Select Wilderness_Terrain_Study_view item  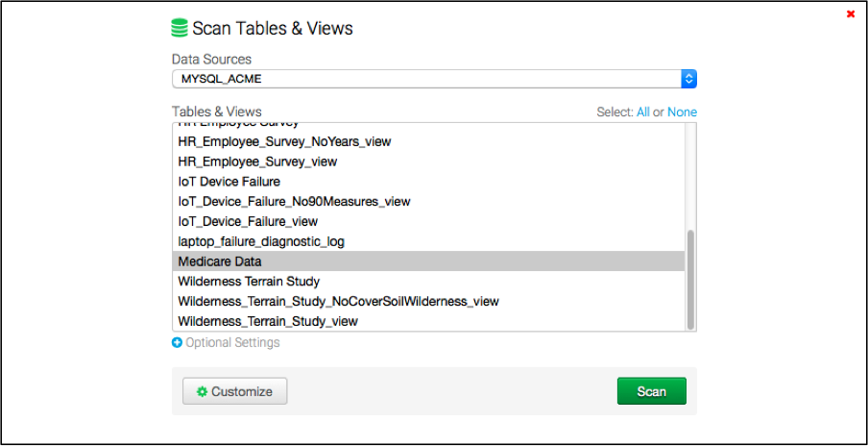pyautogui.click(x=268, y=322)
